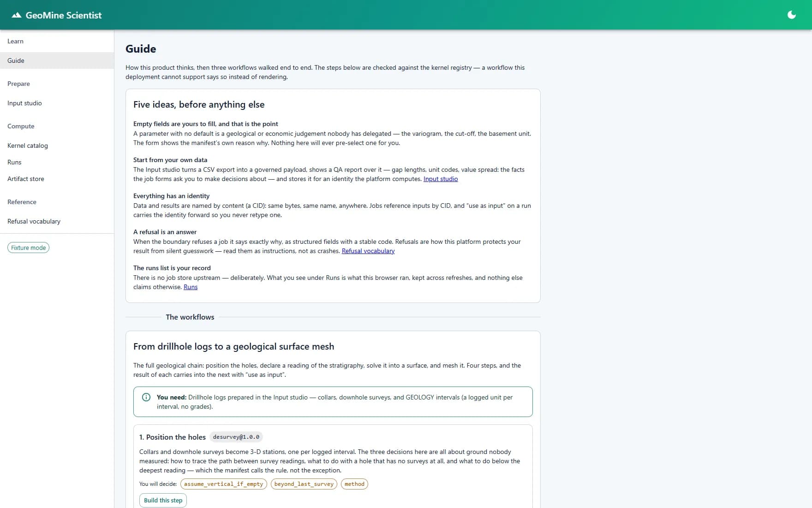Click 'The workflows' divider label
Screen dimensions: 812x508
(x=190, y=317)
